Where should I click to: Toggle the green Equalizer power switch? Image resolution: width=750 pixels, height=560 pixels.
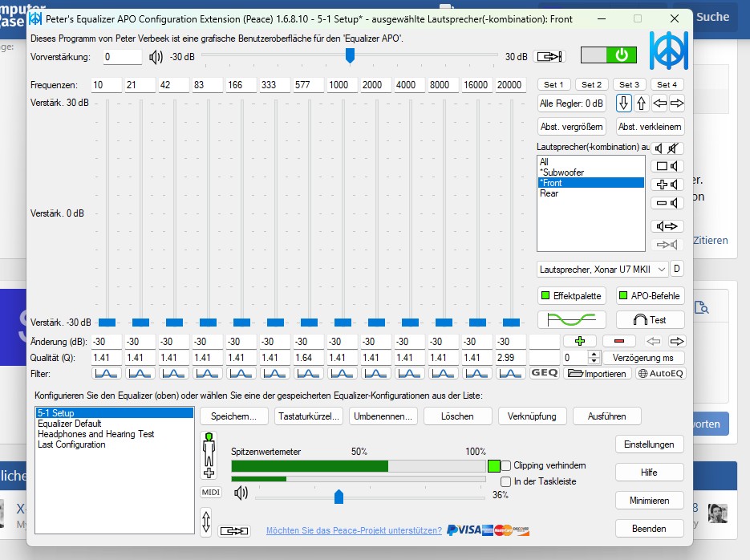[x=608, y=55]
